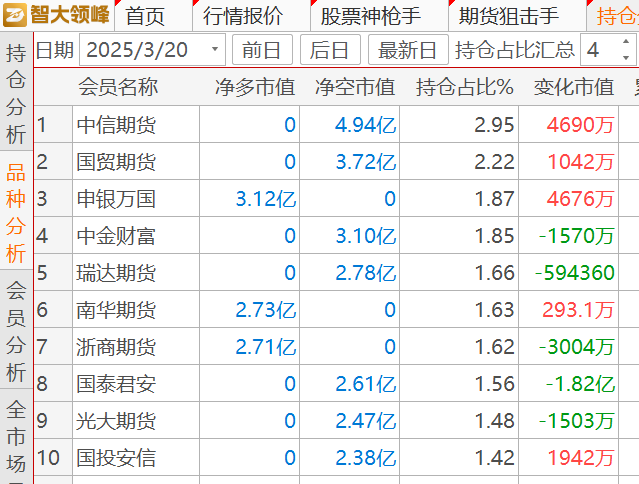Viewport: 639px width, 484px height.
Task: Click the 后日 button
Action: pyautogui.click(x=330, y=50)
